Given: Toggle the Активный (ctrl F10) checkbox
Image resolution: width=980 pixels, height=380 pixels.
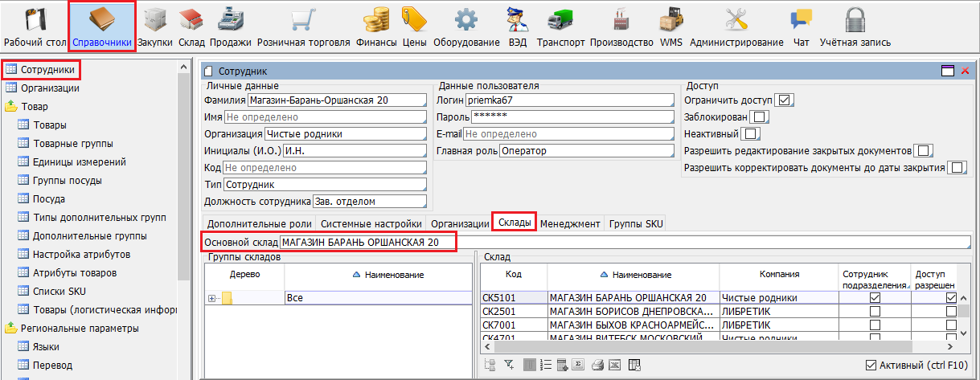Looking at the screenshot, I should point(870,366).
